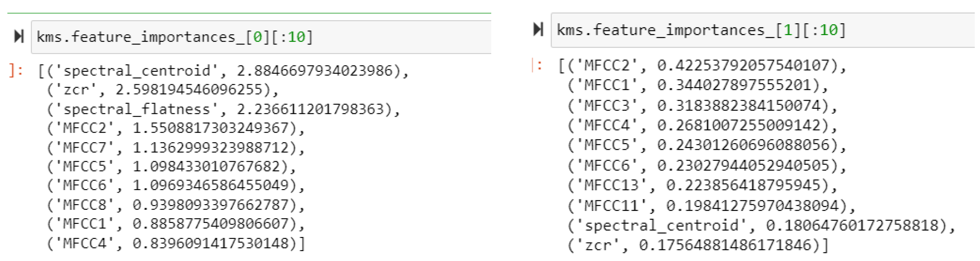Click inside the kms.feature_importances_[1][:10] code cell

point(761,30)
